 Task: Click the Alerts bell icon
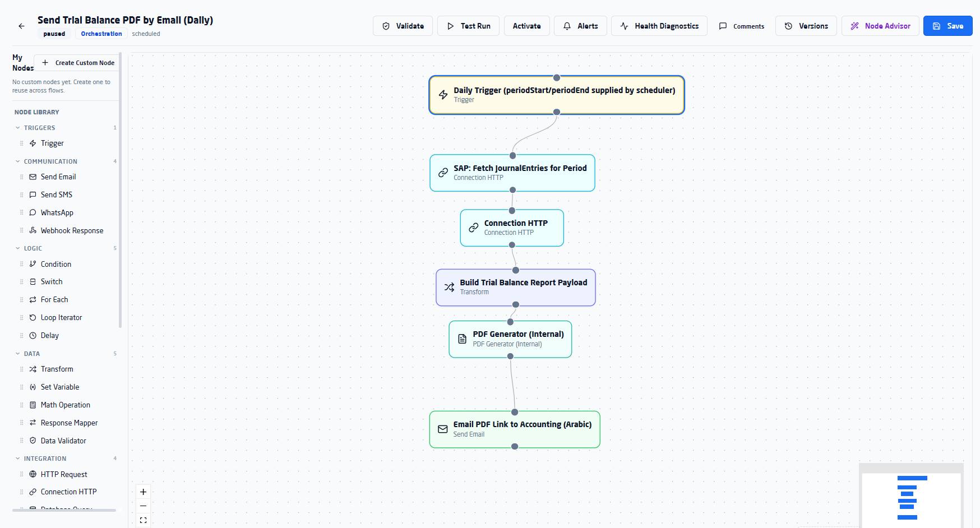[567, 26]
